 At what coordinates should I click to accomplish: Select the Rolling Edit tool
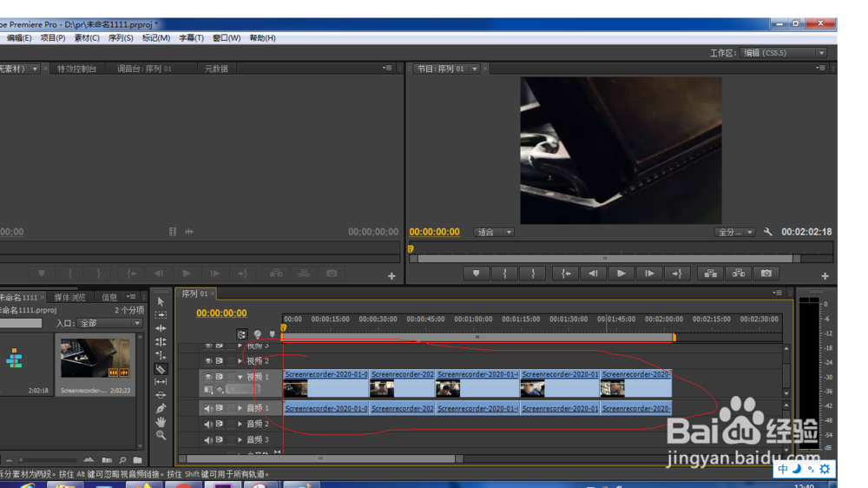(161, 342)
